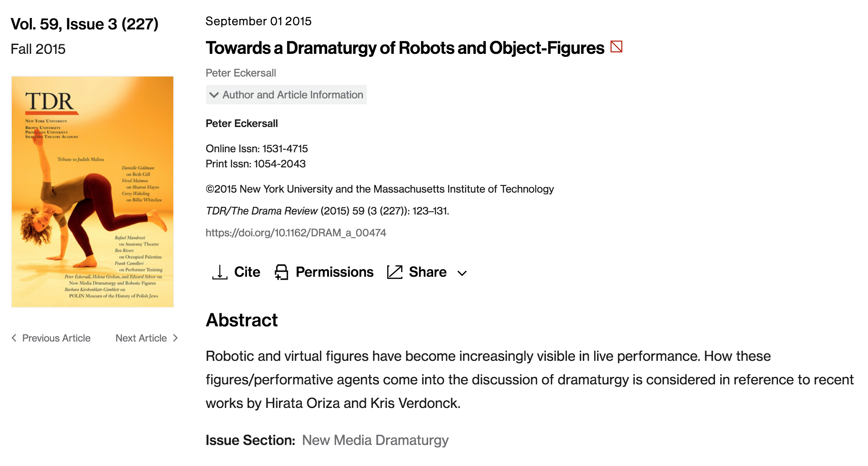Click the Permissions button

click(334, 272)
